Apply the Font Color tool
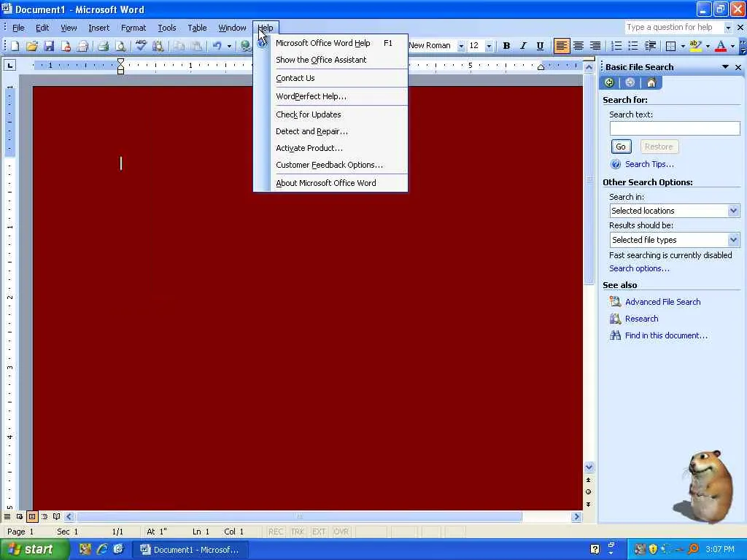 pos(721,46)
